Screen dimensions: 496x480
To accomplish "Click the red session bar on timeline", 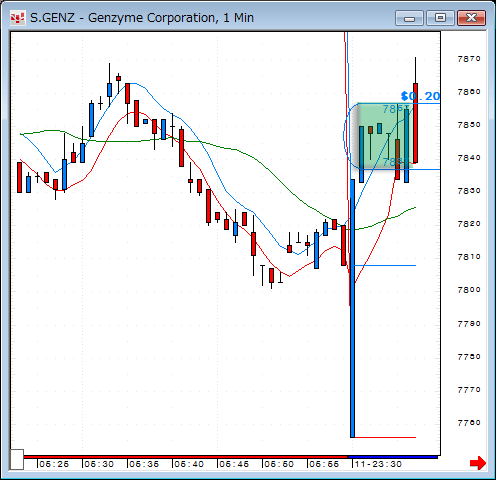I will coord(185,457).
